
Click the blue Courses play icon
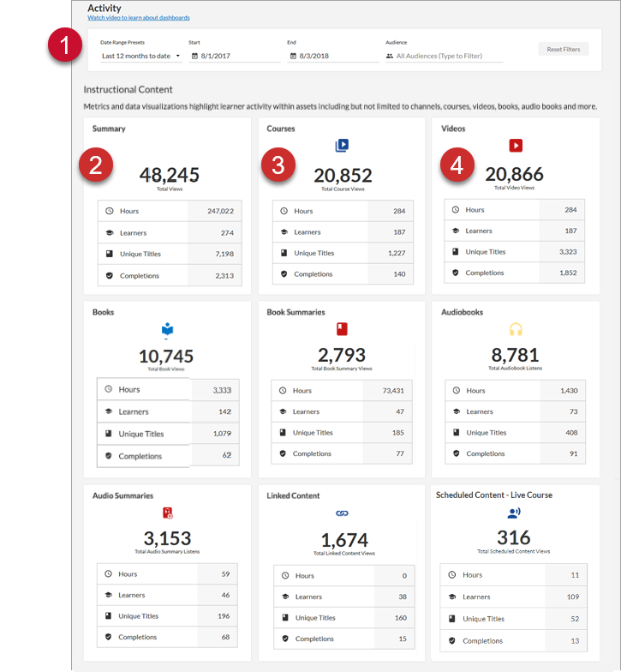(342, 146)
